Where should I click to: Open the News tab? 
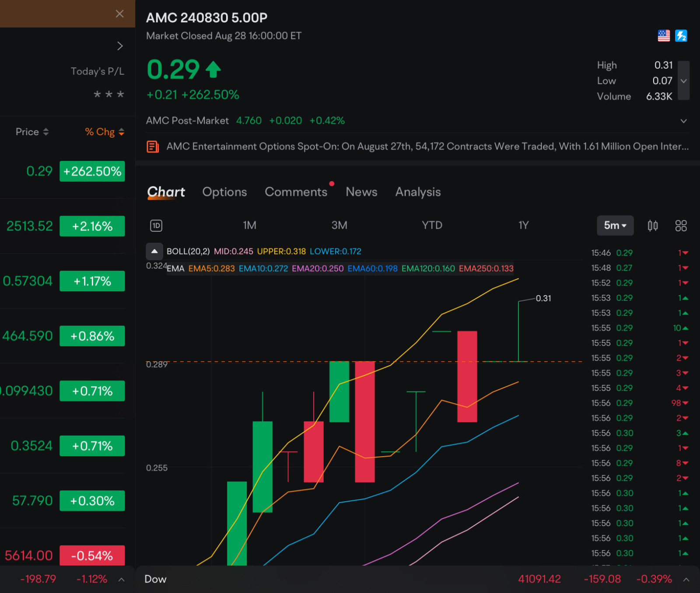pos(361,192)
